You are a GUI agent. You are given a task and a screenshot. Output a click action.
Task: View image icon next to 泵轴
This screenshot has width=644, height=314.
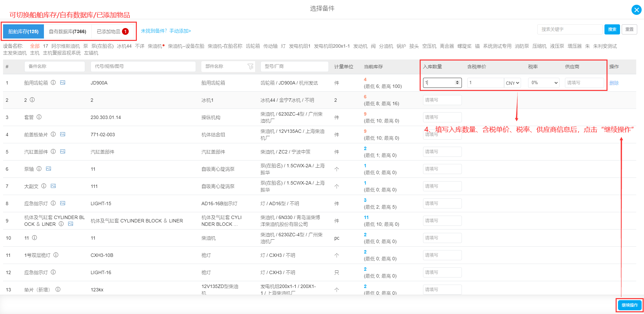pos(48,169)
